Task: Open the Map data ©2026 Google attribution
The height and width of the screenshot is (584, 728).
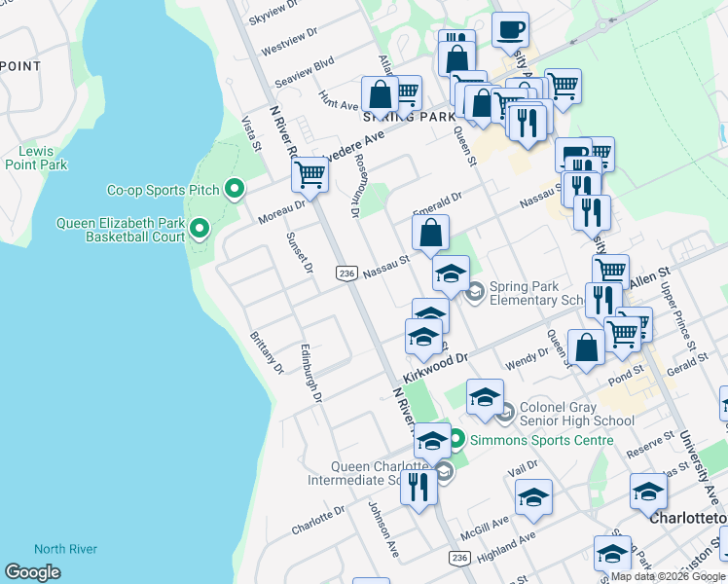Action: pyautogui.click(x=668, y=576)
